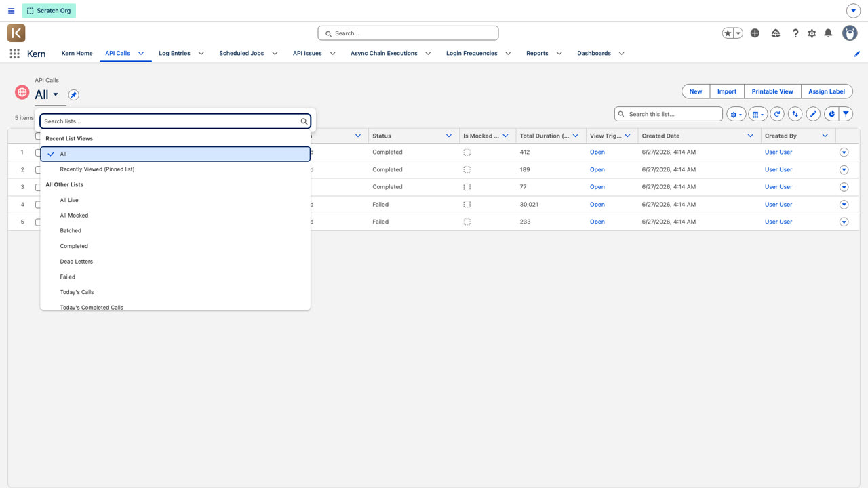This screenshot has width=868, height=488.
Task: Switch to Login Frequencies tab
Action: click(x=472, y=53)
